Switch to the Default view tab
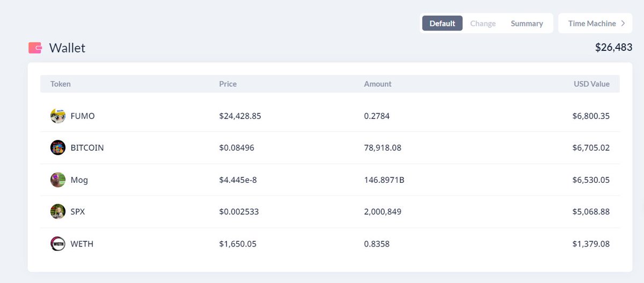 [442, 24]
